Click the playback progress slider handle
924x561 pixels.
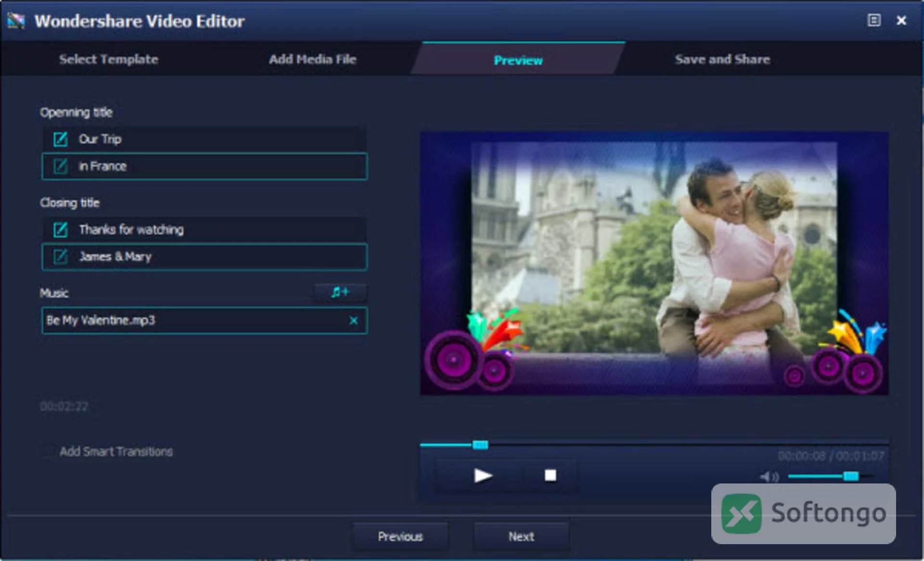click(x=480, y=444)
